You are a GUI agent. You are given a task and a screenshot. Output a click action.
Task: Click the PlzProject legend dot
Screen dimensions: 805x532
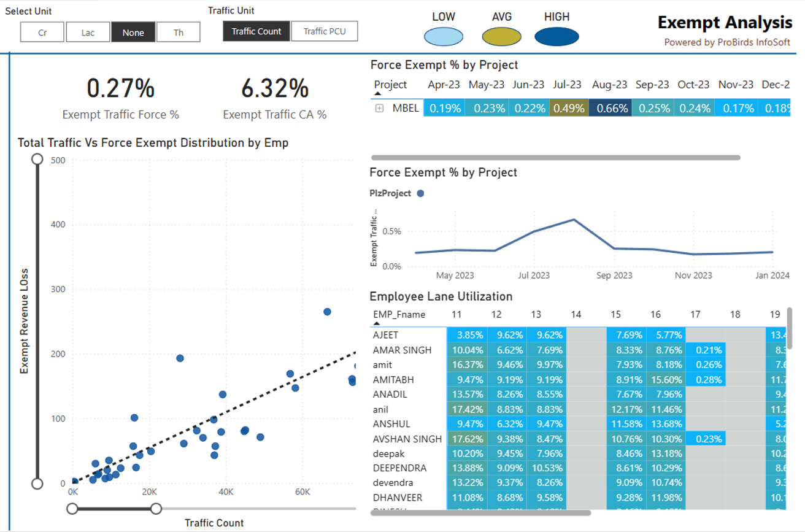coord(420,193)
